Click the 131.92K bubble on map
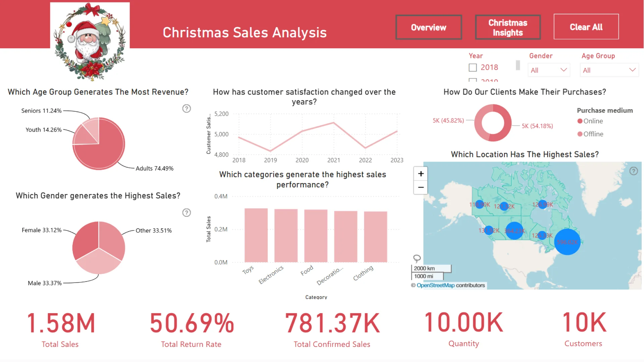 489,230
